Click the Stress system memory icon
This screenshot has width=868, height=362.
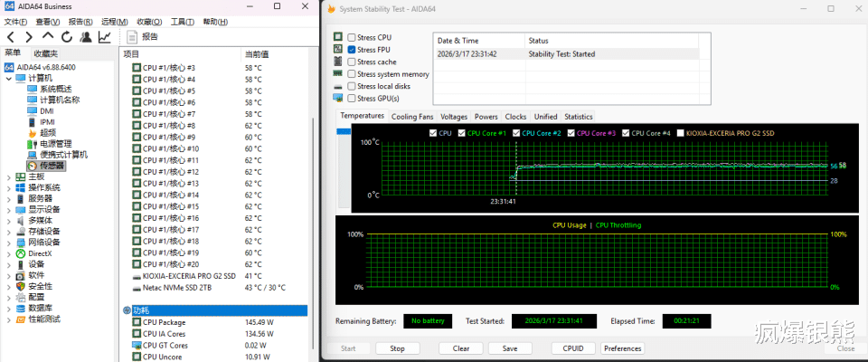click(337, 73)
